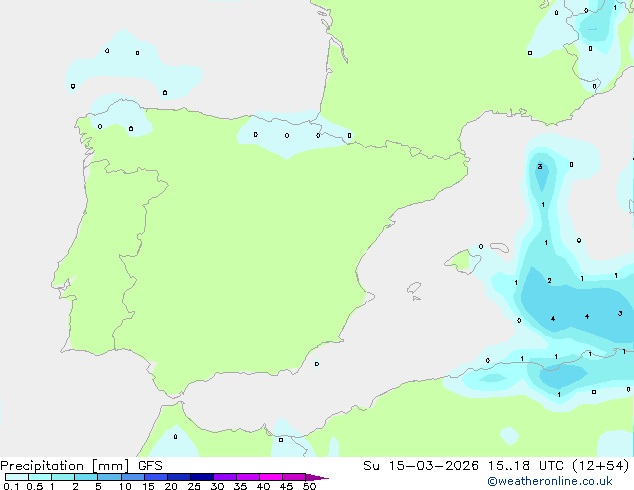Click the '0.5' legend scale label
The width and height of the screenshot is (634, 490).
point(35,486)
